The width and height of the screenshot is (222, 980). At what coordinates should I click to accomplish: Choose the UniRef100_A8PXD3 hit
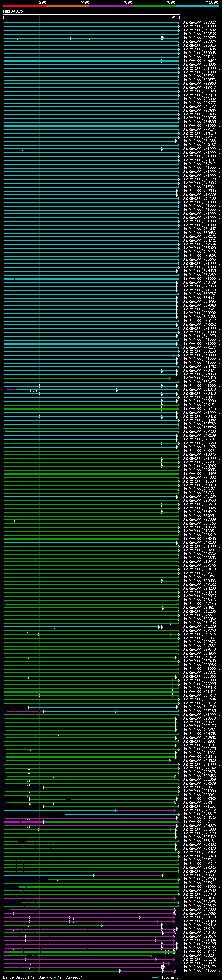(199, 432)
